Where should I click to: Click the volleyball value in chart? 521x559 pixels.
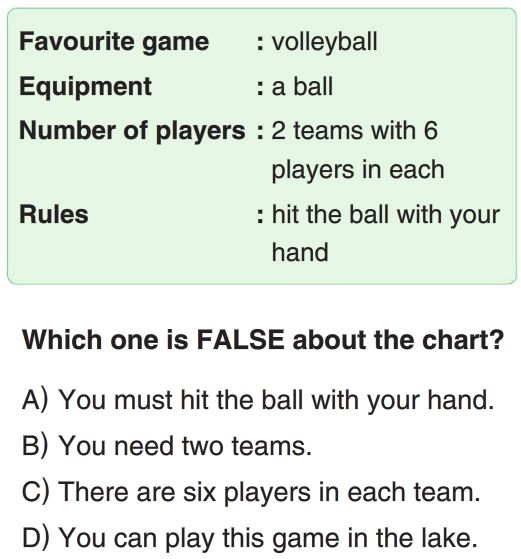[x=324, y=42]
